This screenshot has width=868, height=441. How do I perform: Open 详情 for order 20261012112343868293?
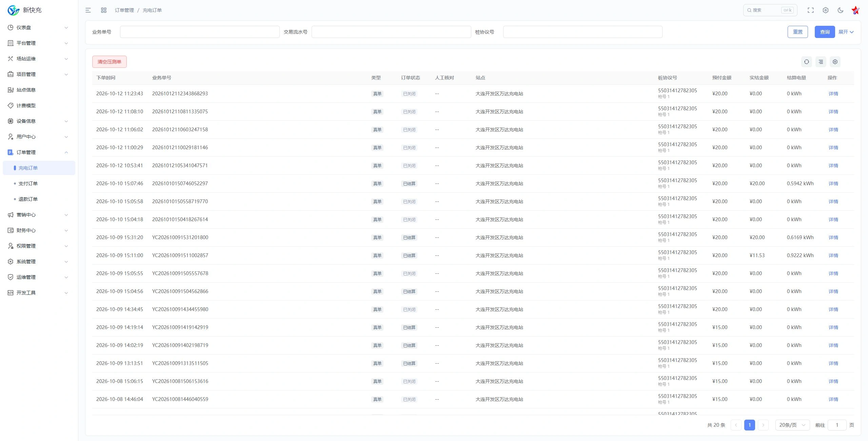(833, 94)
